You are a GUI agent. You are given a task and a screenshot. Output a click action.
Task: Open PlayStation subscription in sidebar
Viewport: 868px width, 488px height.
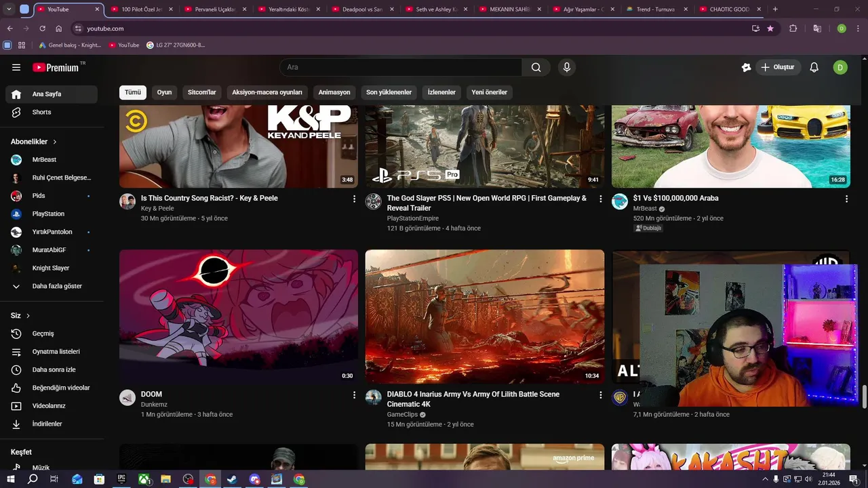tap(52, 213)
